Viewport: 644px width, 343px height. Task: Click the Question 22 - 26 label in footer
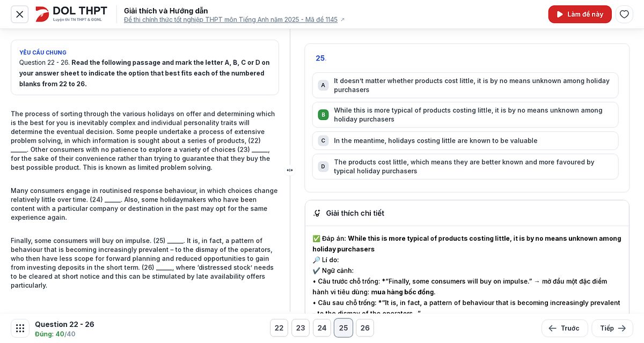pyautogui.click(x=64, y=324)
